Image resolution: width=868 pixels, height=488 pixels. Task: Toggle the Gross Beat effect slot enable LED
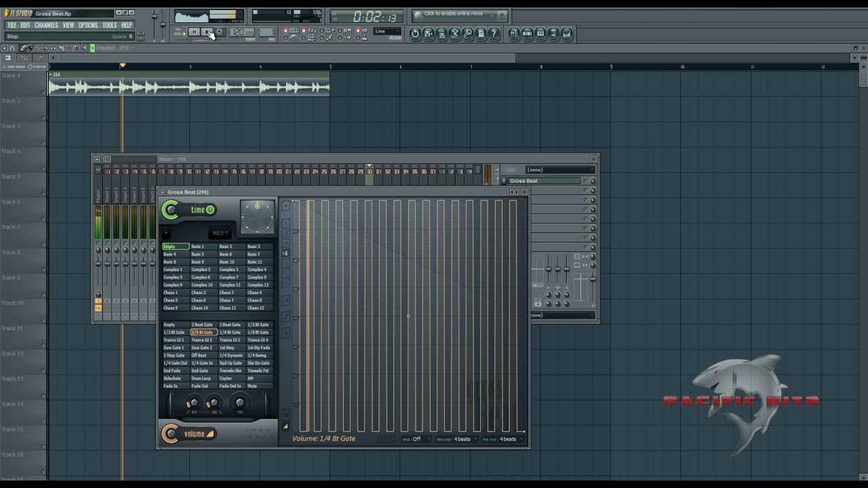pyautogui.click(x=585, y=181)
